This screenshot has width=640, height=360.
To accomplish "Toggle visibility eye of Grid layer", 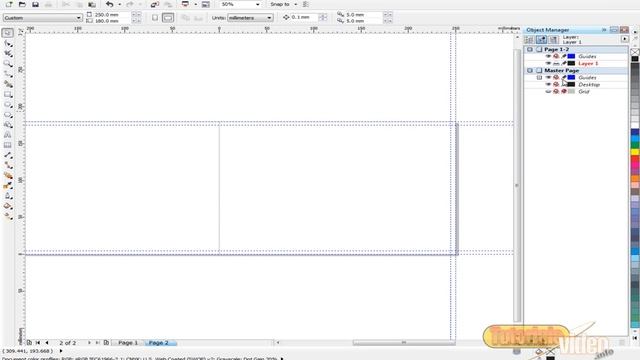I will tap(548, 91).
